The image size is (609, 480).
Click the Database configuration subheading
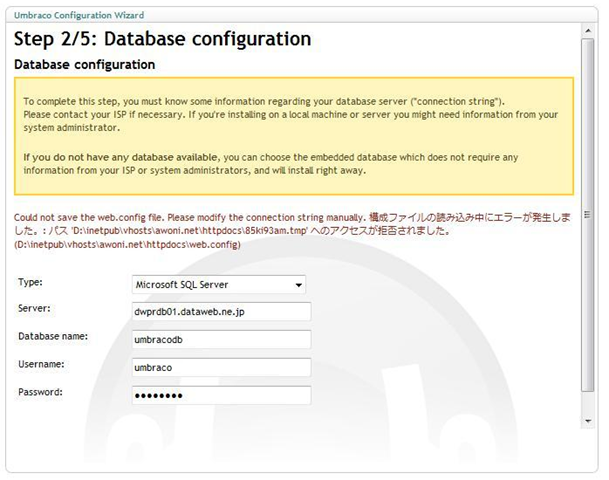tap(84, 64)
